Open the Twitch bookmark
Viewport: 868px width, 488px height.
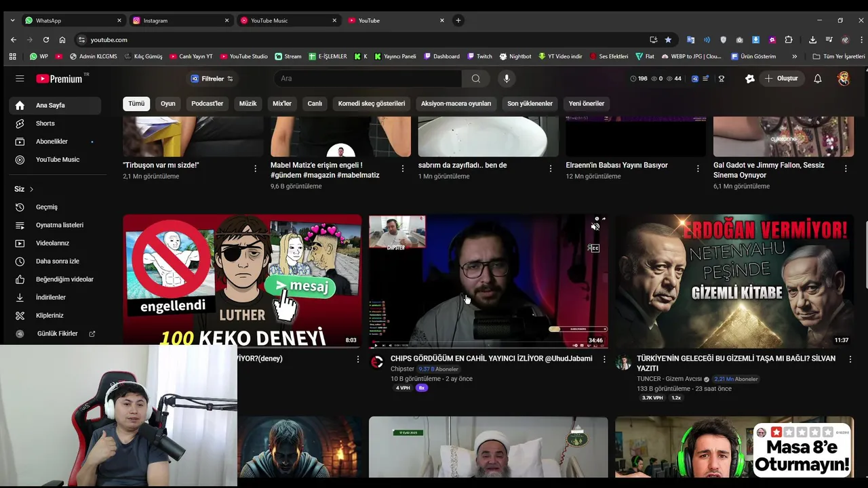click(479, 56)
